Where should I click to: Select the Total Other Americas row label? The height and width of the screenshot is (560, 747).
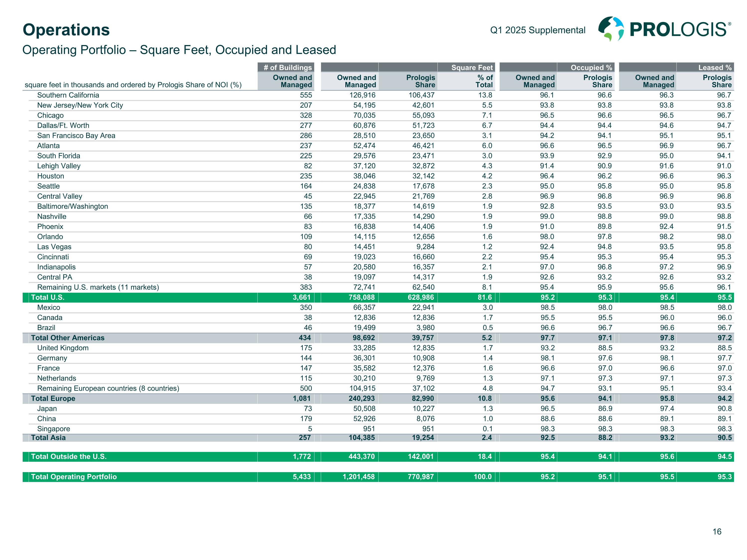(67, 338)
